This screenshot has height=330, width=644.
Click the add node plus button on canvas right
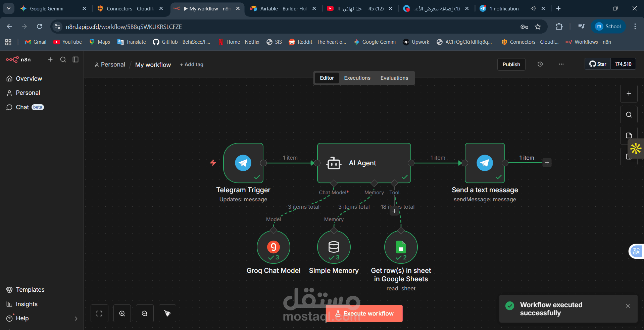click(x=629, y=93)
